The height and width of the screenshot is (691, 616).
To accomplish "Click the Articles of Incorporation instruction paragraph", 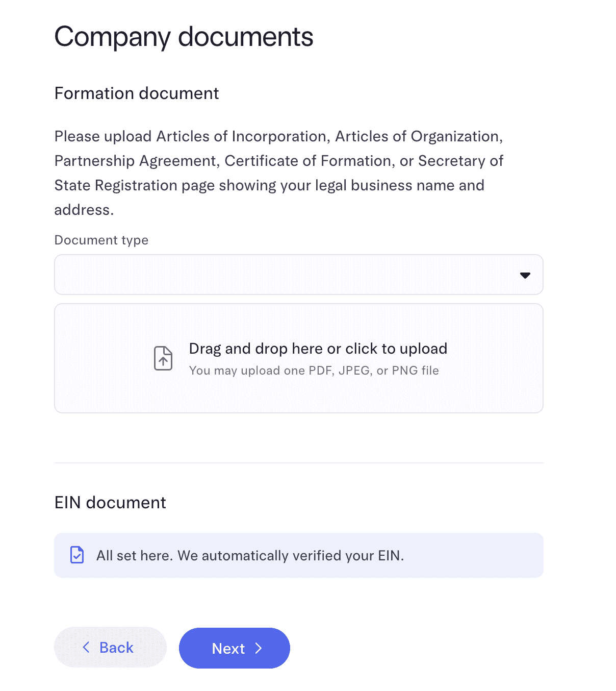I will coord(278,161).
